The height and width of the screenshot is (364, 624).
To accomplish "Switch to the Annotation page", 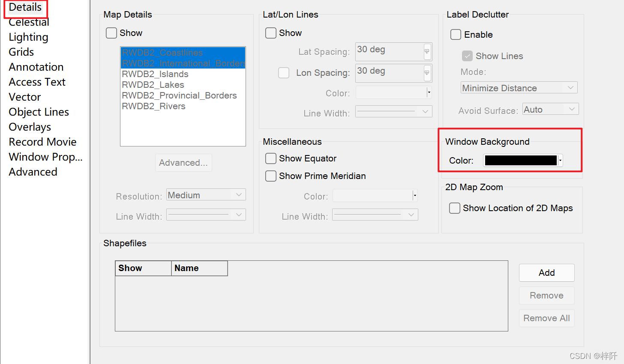I will (x=36, y=67).
